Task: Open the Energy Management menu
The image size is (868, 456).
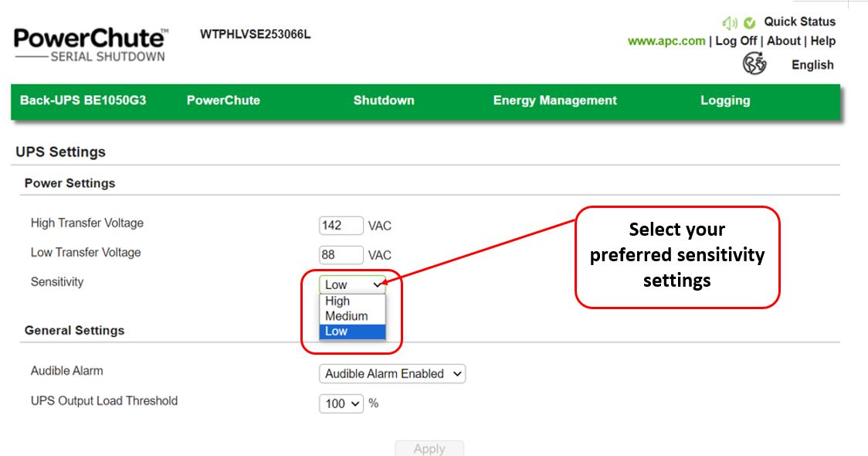Action: pyautogui.click(x=554, y=100)
